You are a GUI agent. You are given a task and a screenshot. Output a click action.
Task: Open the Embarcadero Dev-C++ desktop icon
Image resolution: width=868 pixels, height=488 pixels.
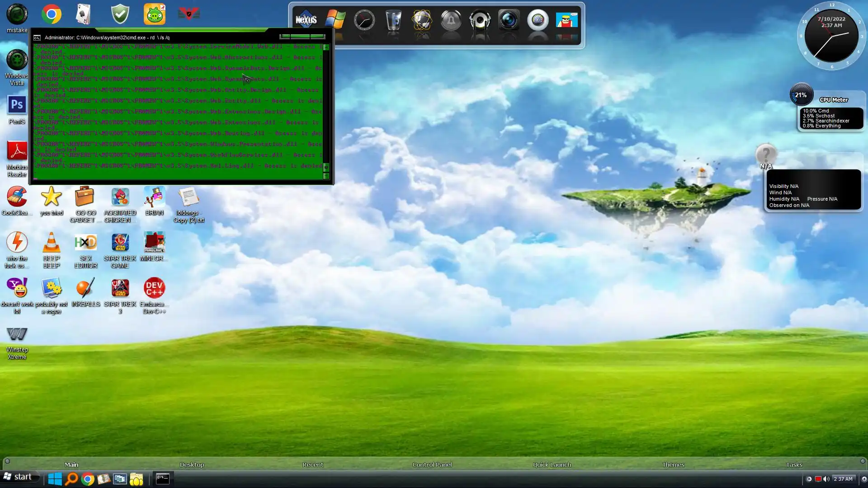pos(154,288)
